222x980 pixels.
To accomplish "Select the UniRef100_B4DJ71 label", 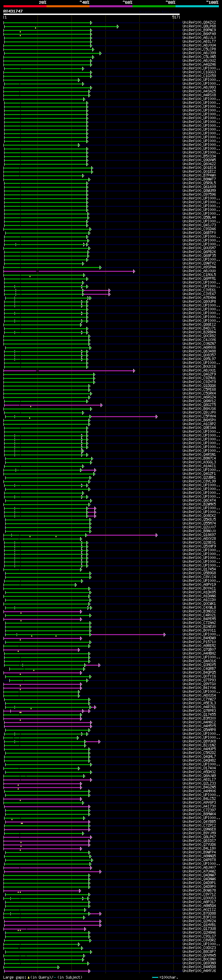I will (x=199, y=328).
